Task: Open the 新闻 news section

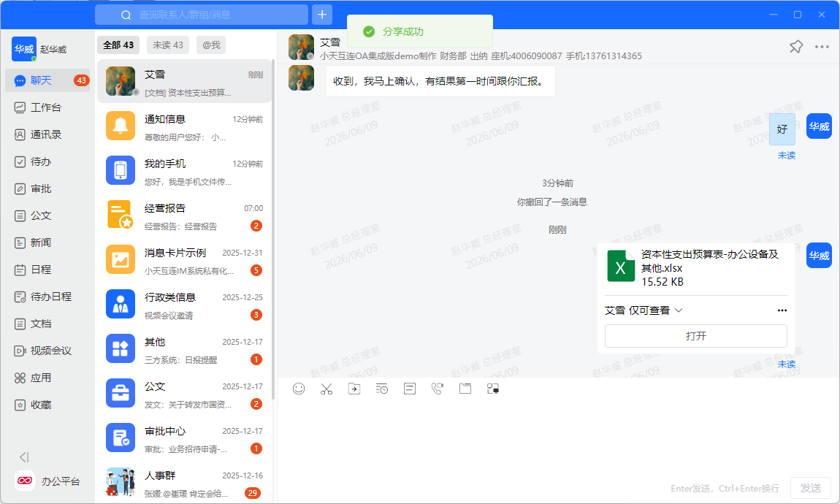Action: tap(47, 243)
